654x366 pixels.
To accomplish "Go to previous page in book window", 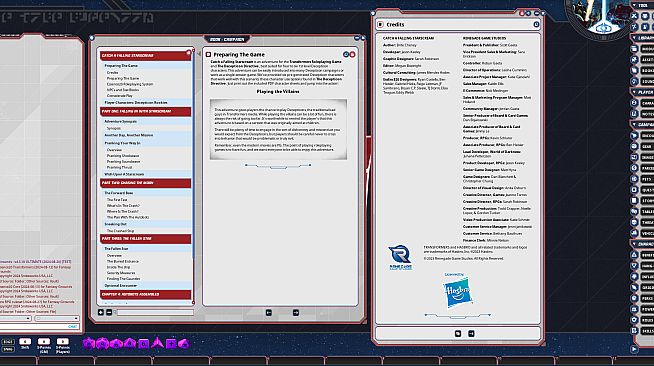I will coord(269,313).
